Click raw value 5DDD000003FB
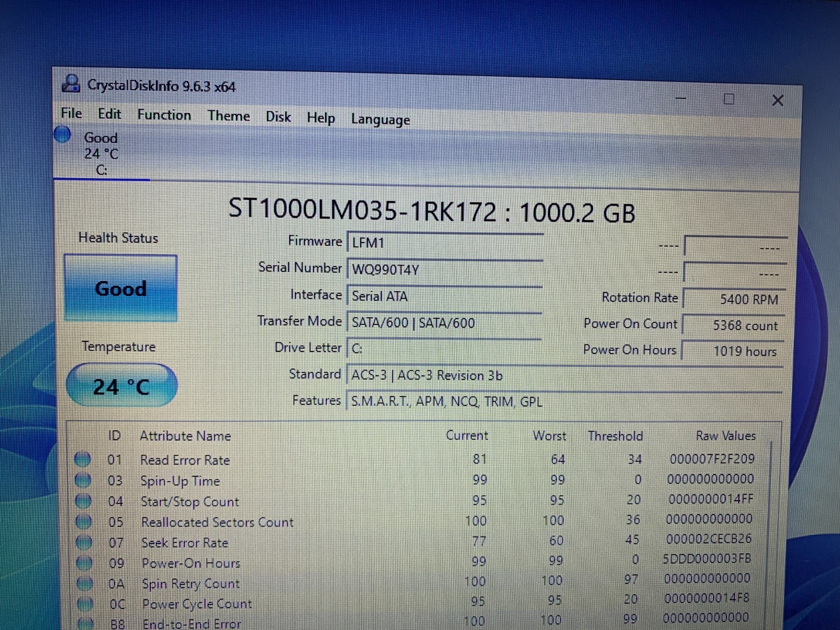 pyautogui.click(x=707, y=559)
